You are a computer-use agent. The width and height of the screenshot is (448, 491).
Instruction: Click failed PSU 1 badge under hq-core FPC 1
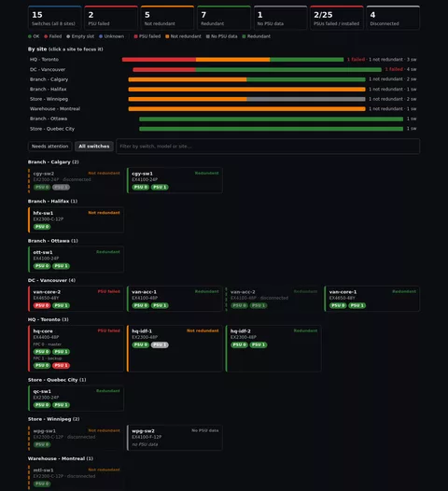[x=61, y=365]
